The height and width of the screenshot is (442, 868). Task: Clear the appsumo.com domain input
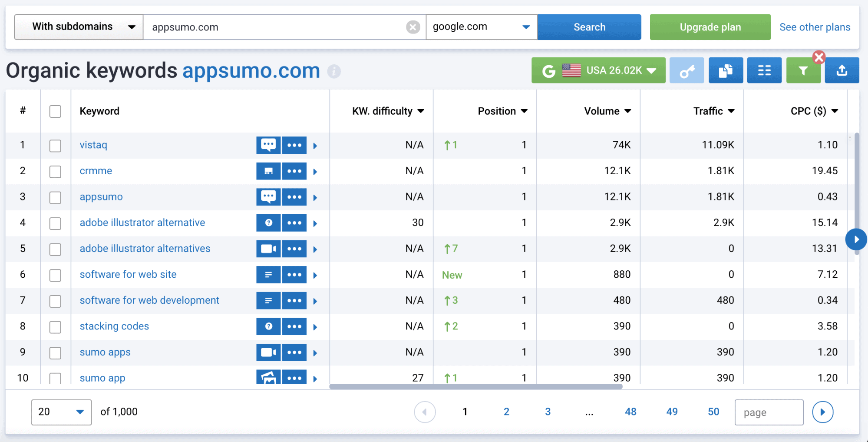point(413,27)
